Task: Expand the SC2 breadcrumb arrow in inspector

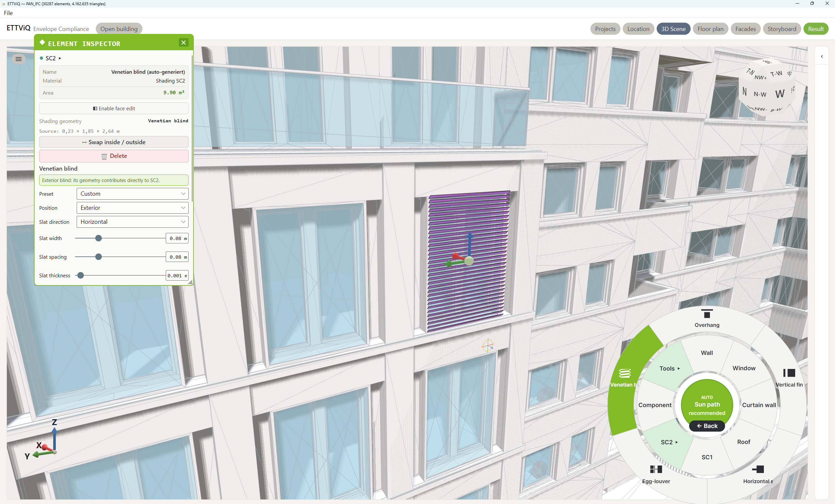Action: [60, 58]
